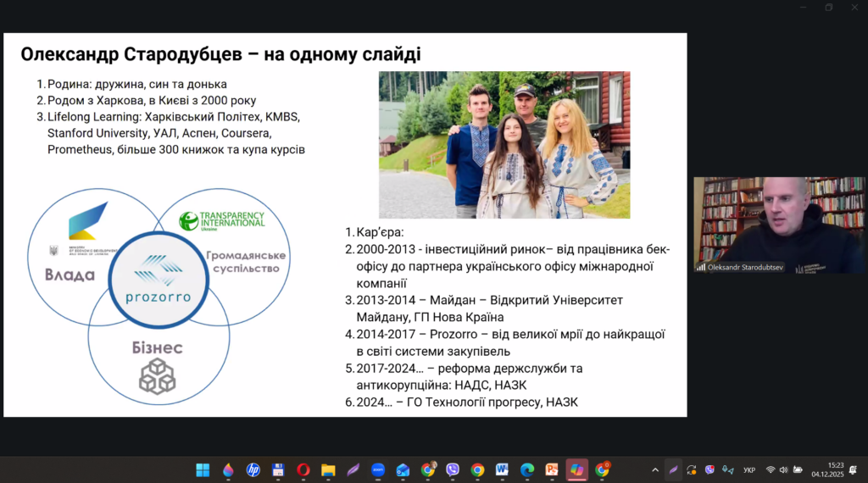868x483 pixels.
Task: Click the Windows Start button
Action: pyautogui.click(x=203, y=469)
